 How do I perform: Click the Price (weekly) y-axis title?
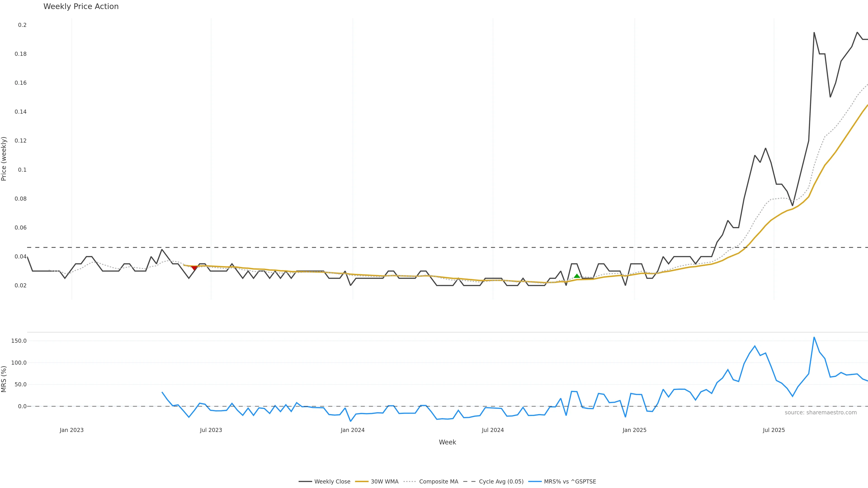tap(4, 159)
